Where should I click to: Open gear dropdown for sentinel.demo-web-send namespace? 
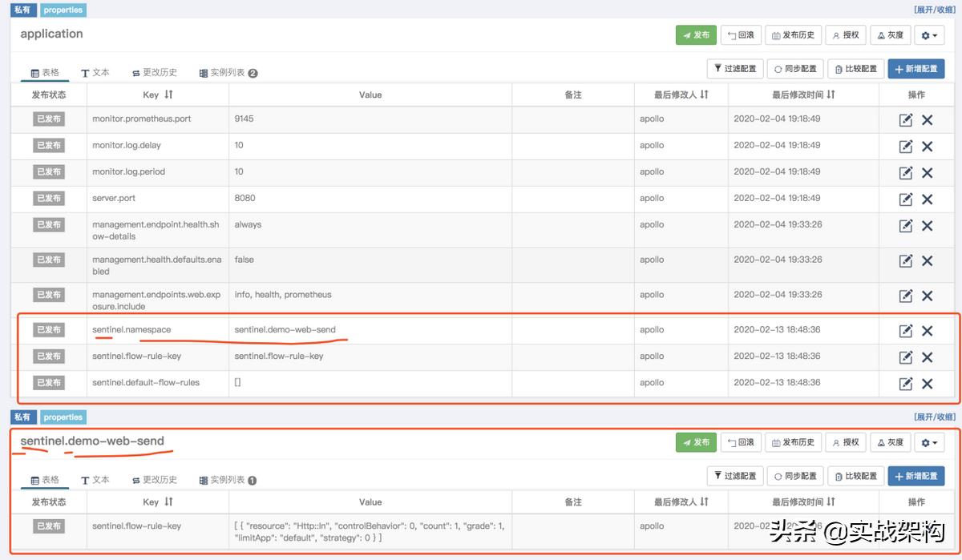tap(929, 442)
